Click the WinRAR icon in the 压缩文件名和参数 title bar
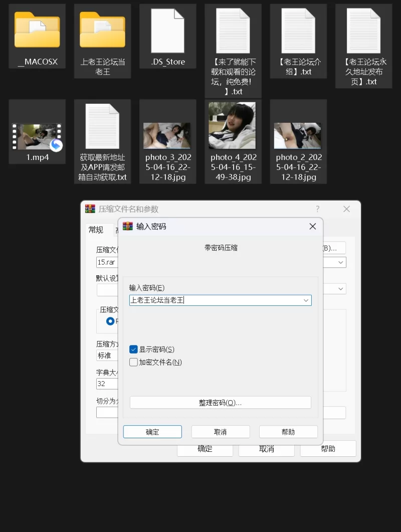 point(90,209)
